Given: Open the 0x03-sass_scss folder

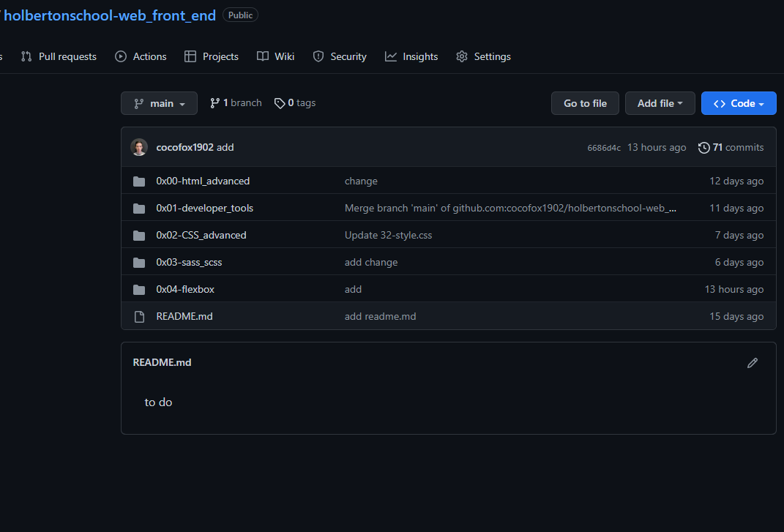Looking at the screenshot, I should (189, 262).
